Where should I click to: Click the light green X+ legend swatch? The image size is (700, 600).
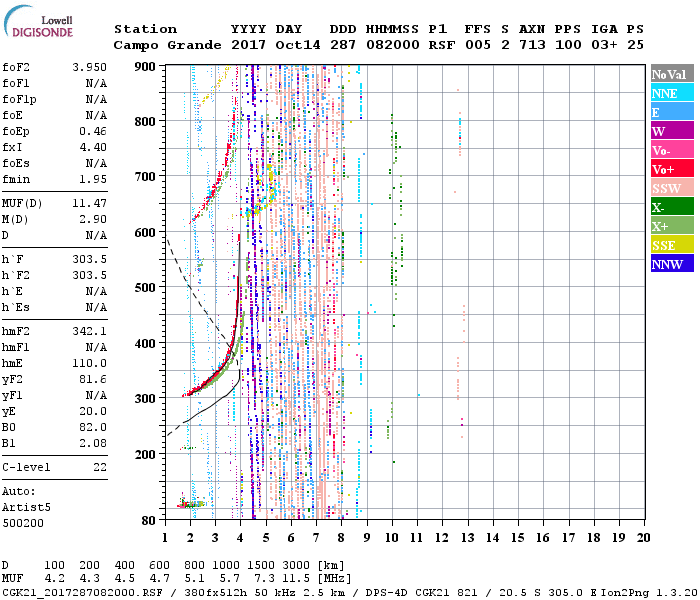click(670, 227)
